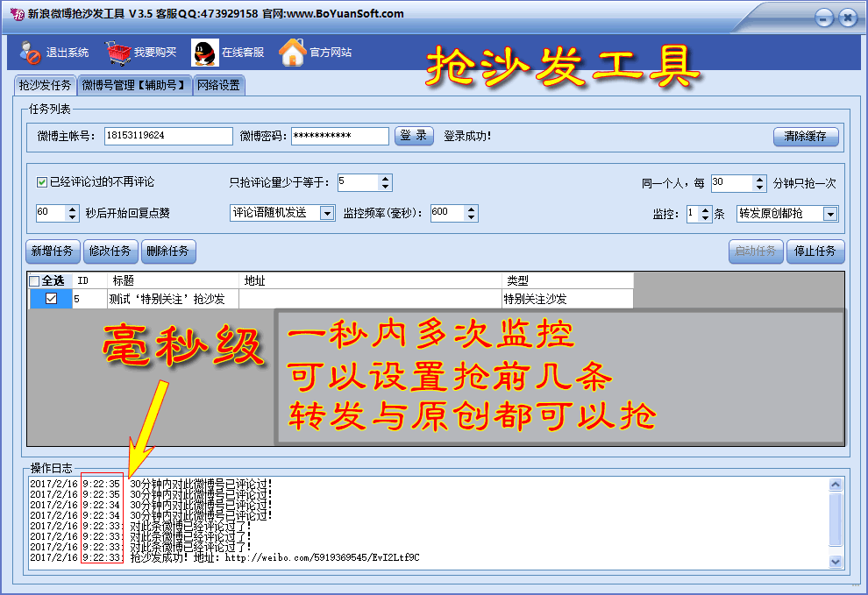Increase the 监控 条 count spinner up

[x=705, y=209]
